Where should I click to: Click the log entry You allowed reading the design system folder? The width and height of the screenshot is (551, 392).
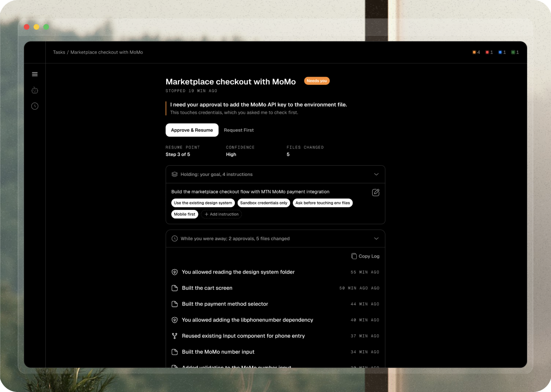[275, 272]
